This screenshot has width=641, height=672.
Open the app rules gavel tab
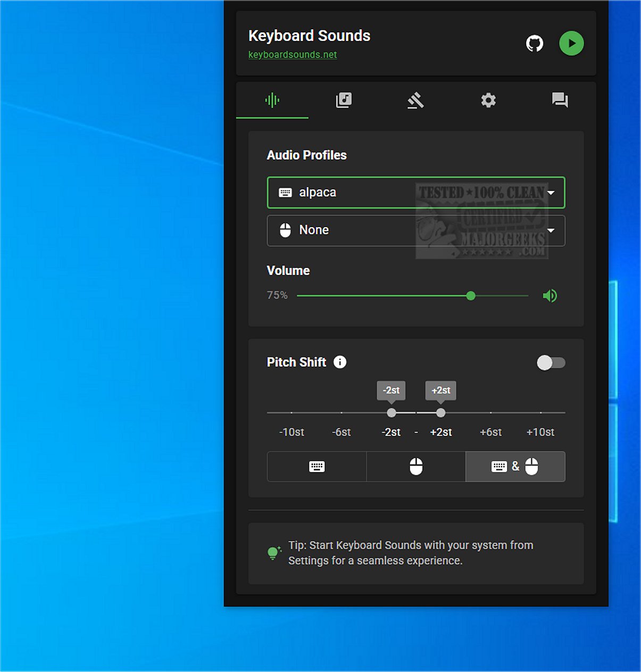click(416, 100)
